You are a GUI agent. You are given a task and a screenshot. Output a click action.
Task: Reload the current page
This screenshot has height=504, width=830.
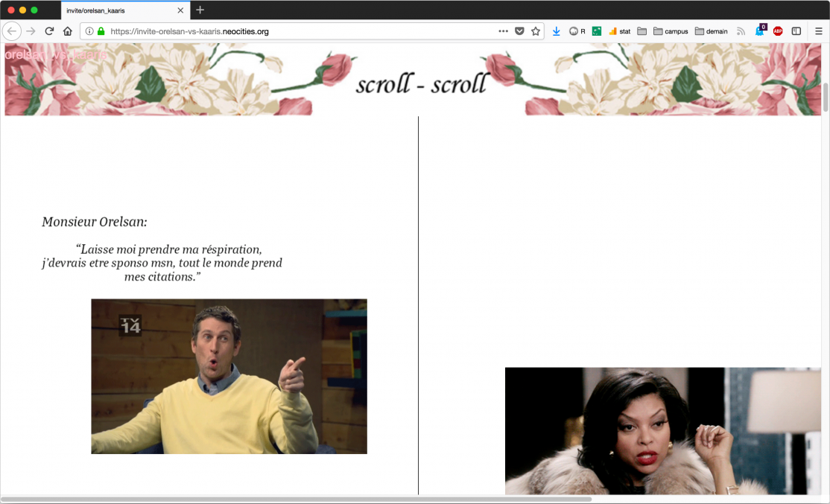49,31
